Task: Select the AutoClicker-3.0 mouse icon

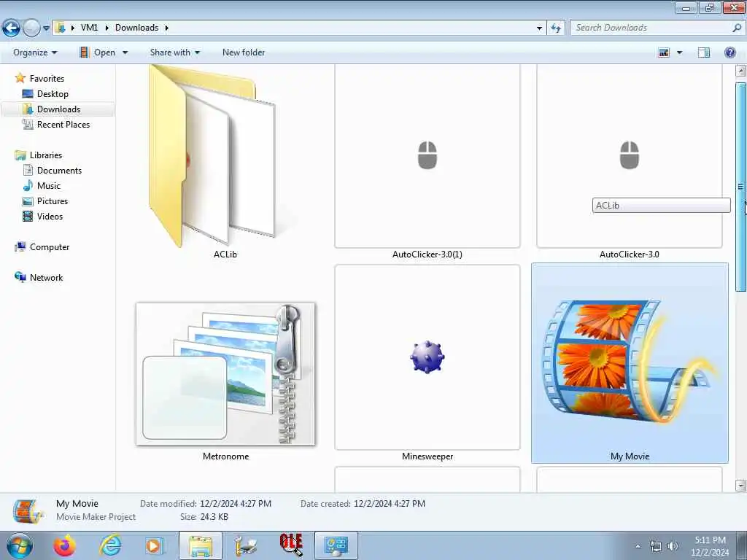Action: point(630,155)
